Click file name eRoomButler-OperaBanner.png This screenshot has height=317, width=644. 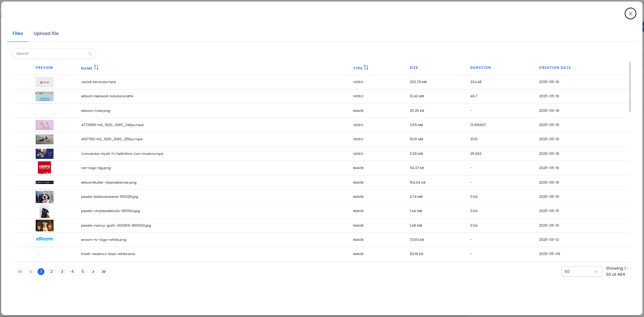pyautogui.click(x=108, y=183)
